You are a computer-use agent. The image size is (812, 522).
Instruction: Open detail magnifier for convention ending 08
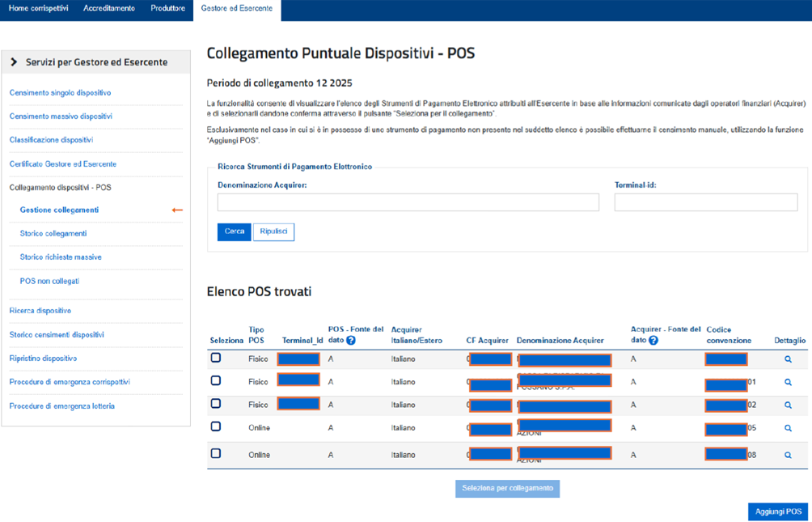(x=788, y=456)
